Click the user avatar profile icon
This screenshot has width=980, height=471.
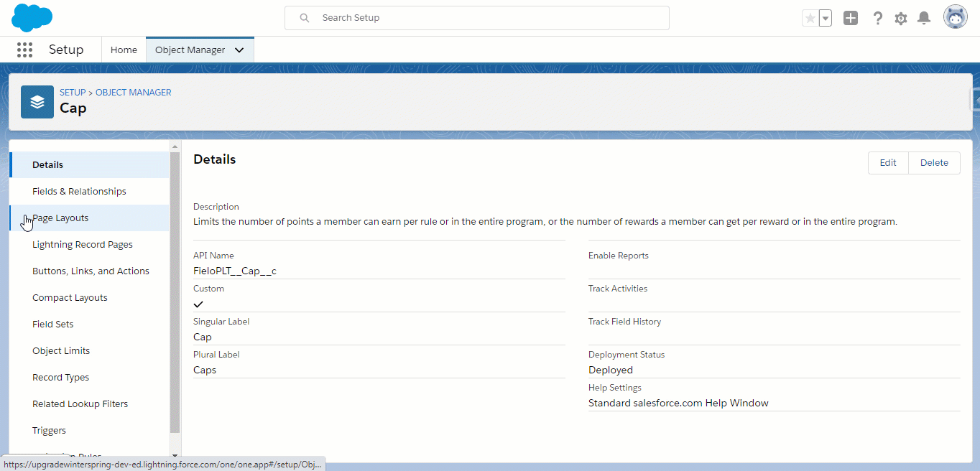pos(956,17)
